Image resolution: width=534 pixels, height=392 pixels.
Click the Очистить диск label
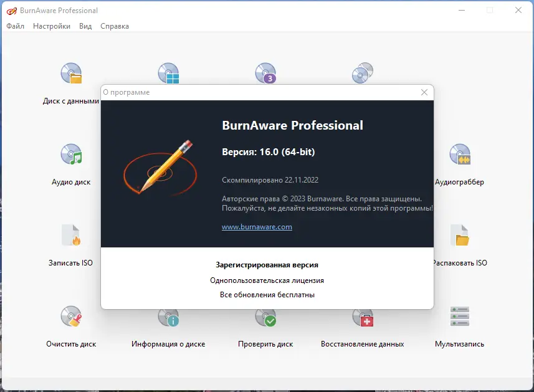click(x=71, y=344)
